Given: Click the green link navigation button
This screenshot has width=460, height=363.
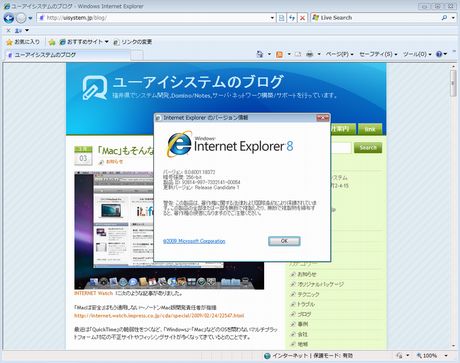Looking at the screenshot, I should [370, 129].
